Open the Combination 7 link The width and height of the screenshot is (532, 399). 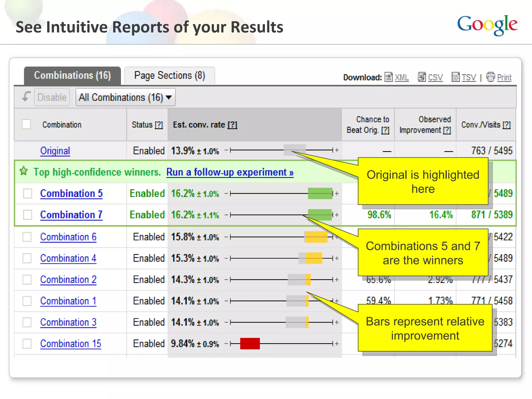coord(71,215)
